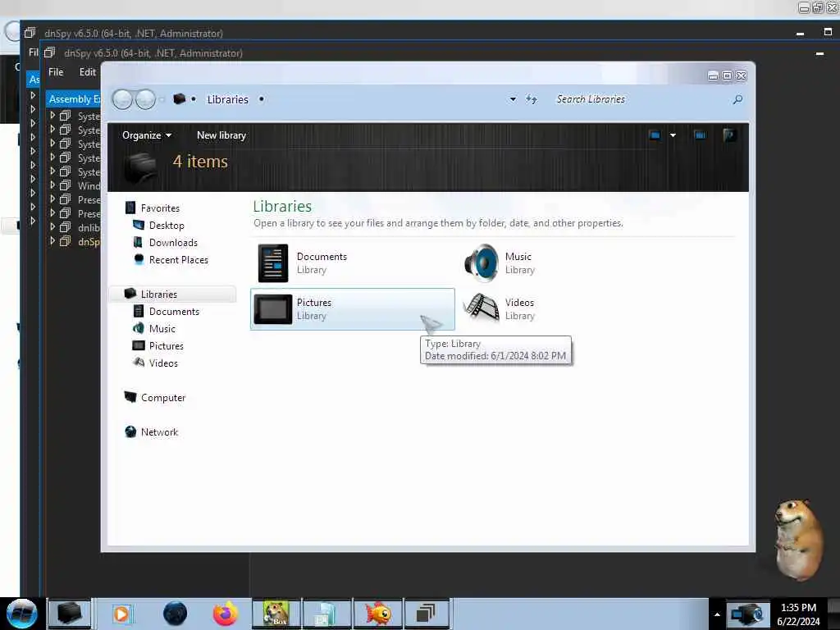Click the Forward navigation button in Explorer
Image resolution: width=840 pixels, height=630 pixels.
click(x=145, y=99)
